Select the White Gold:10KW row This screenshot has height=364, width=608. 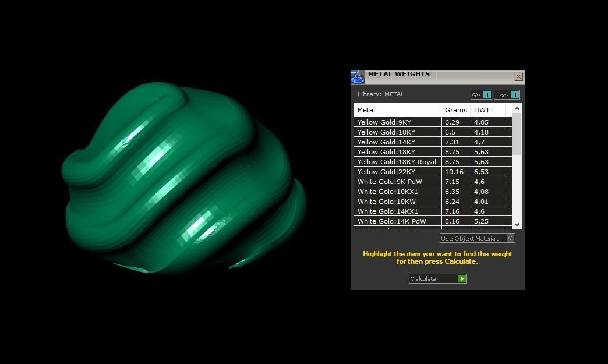(x=433, y=201)
